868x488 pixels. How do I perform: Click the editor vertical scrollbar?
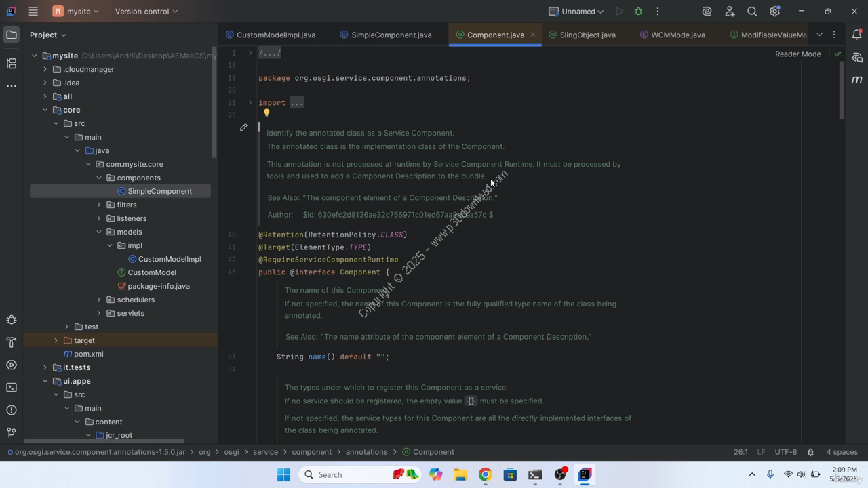pyautogui.click(x=842, y=89)
